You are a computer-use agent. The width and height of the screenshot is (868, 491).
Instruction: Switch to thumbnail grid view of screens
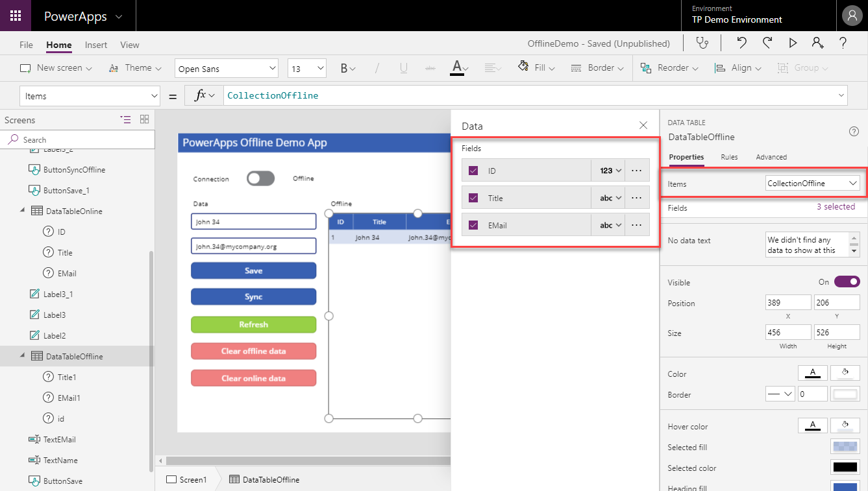click(x=144, y=119)
